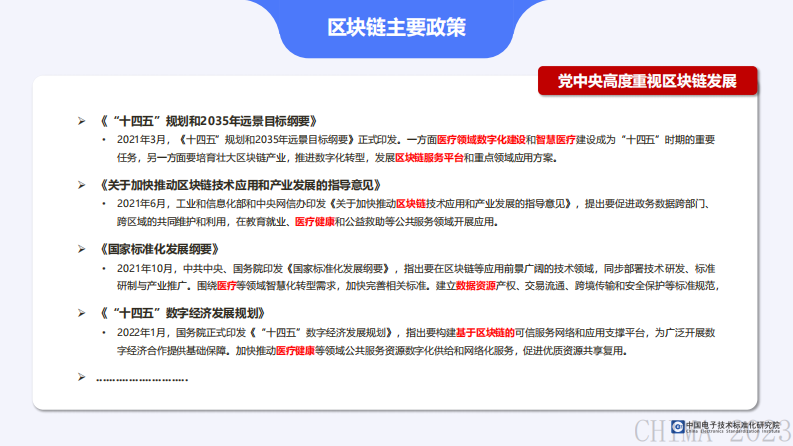Click the paragraph starting 2021年6月
This screenshot has height=446, width=793.
[416, 213]
